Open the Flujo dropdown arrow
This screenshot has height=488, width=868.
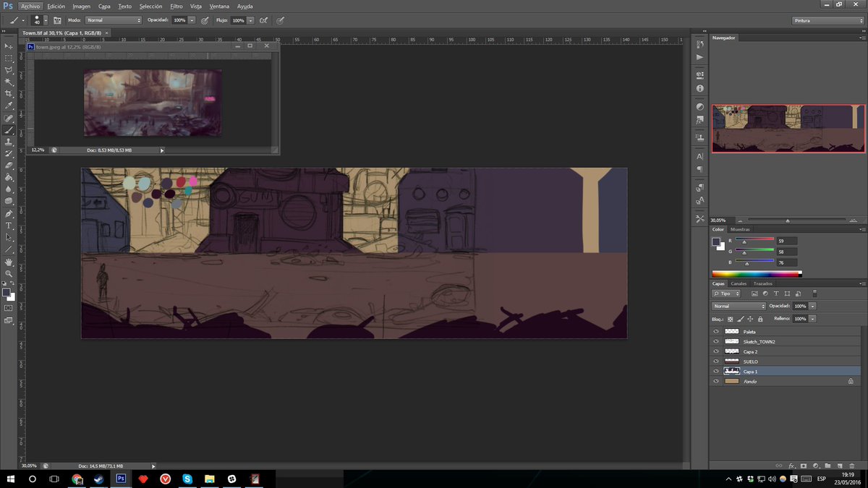tap(250, 20)
